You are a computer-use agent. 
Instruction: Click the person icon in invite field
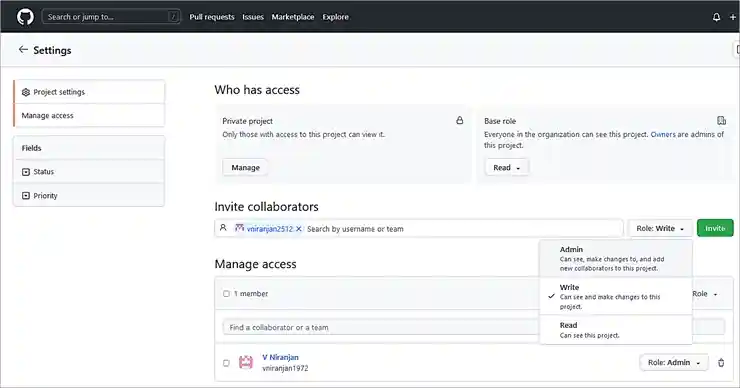(223, 228)
